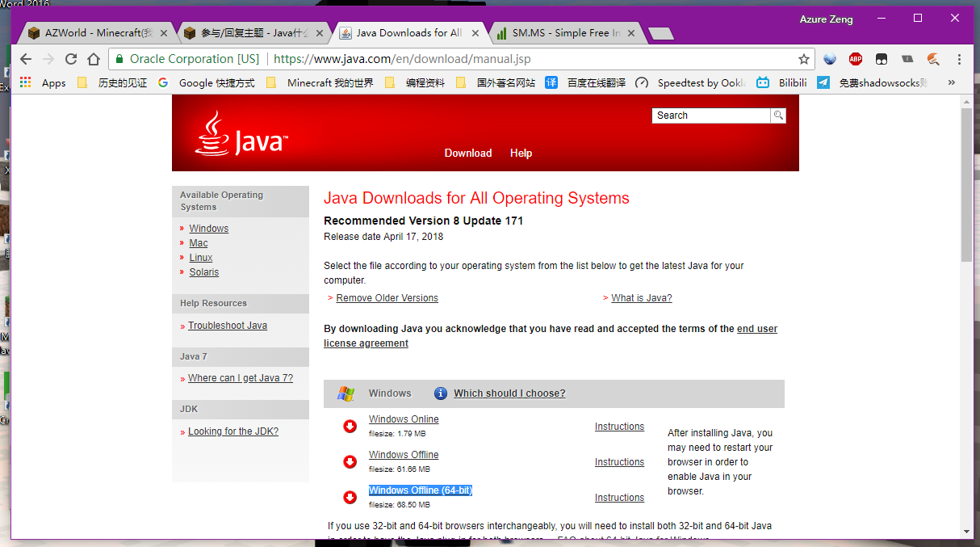Viewport: 980px width, 547px height.
Task: Open the Remove Older Versions link
Action: tap(387, 298)
